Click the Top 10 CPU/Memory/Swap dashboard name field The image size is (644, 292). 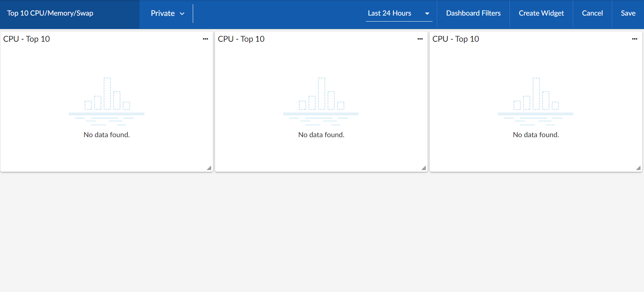pos(50,13)
